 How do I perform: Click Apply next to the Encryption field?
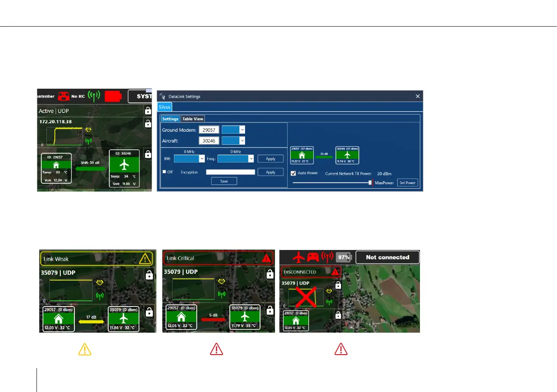click(x=270, y=172)
